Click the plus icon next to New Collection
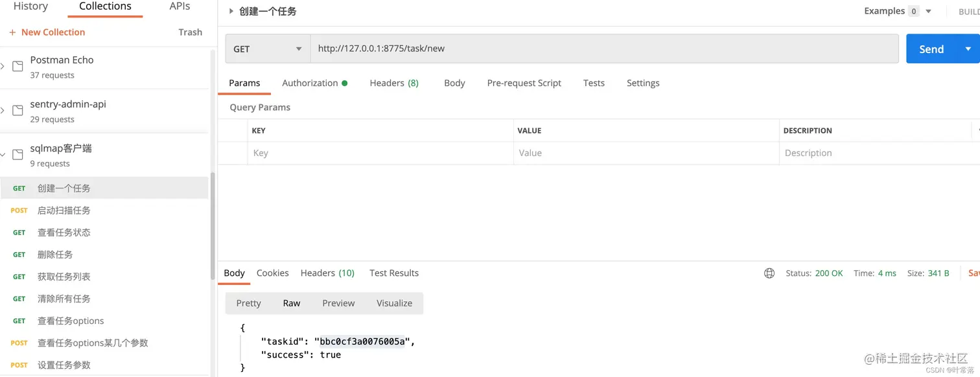Image resolution: width=980 pixels, height=377 pixels. click(x=12, y=32)
